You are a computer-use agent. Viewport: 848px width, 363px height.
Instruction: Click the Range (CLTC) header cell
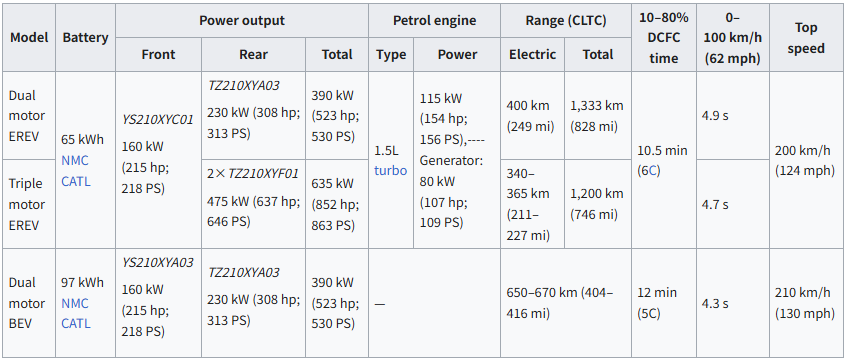[566, 21]
